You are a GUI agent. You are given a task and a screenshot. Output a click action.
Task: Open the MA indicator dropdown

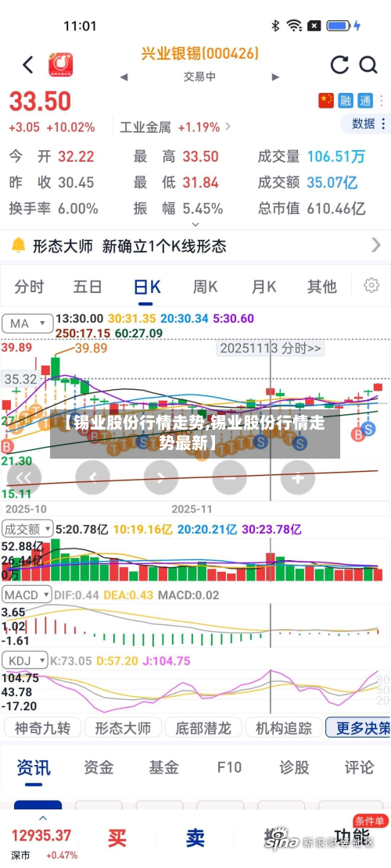coord(27,323)
